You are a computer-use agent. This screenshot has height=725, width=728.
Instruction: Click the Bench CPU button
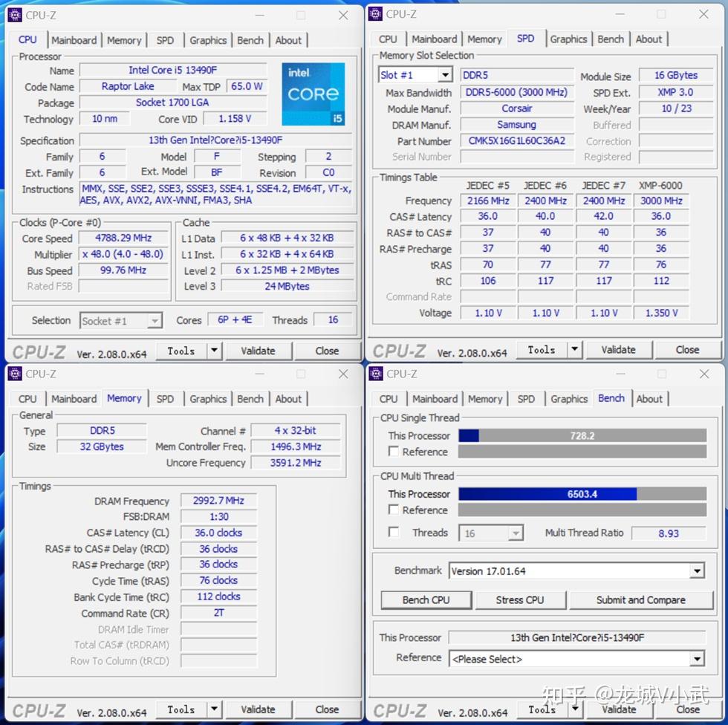coord(426,600)
